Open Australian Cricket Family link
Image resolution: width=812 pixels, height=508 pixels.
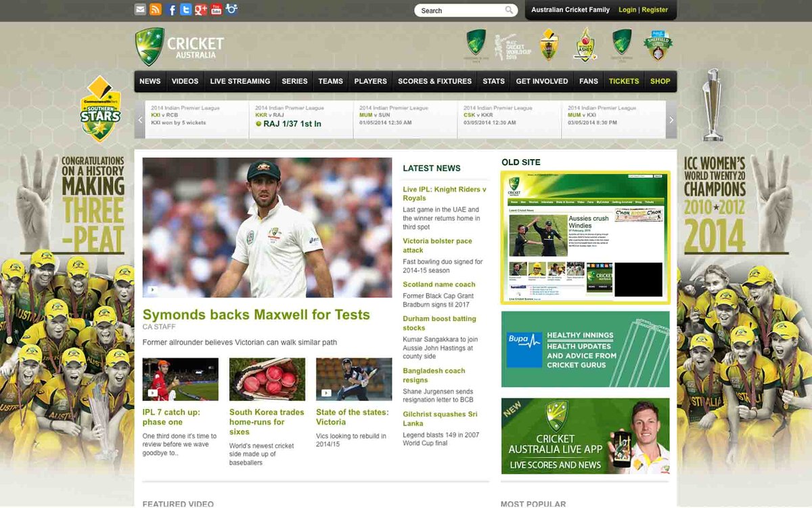coord(570,10)
